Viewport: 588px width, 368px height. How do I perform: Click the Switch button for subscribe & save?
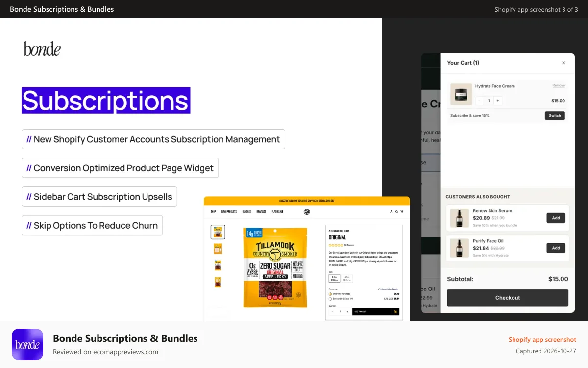coord(555,116)
